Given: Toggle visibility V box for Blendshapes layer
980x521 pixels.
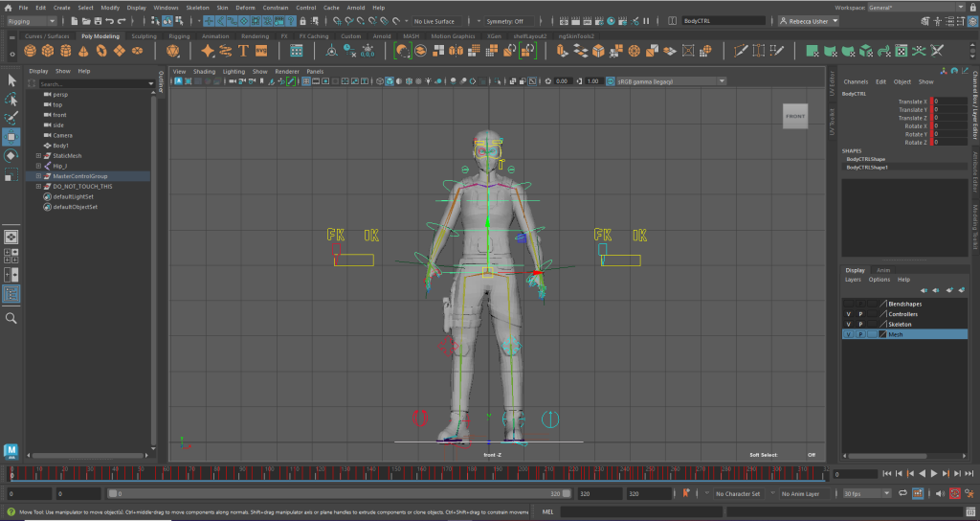Looking at the screenshot, I should [x=848, y=304].
